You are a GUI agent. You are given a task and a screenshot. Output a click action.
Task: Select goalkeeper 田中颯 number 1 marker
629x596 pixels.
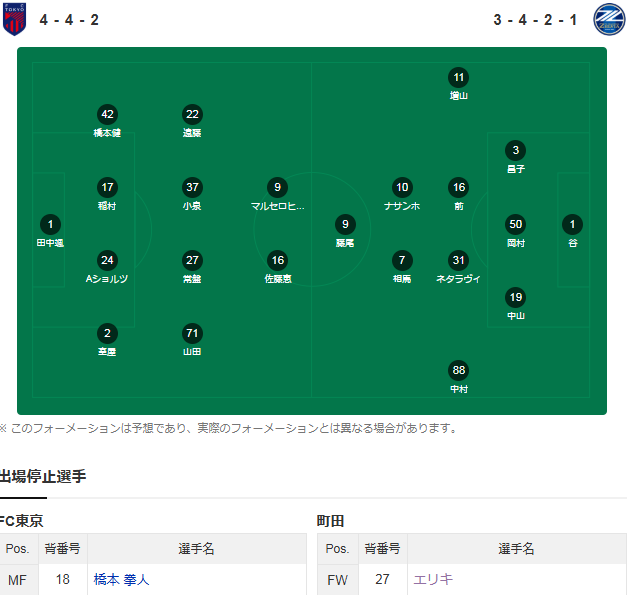50,225
